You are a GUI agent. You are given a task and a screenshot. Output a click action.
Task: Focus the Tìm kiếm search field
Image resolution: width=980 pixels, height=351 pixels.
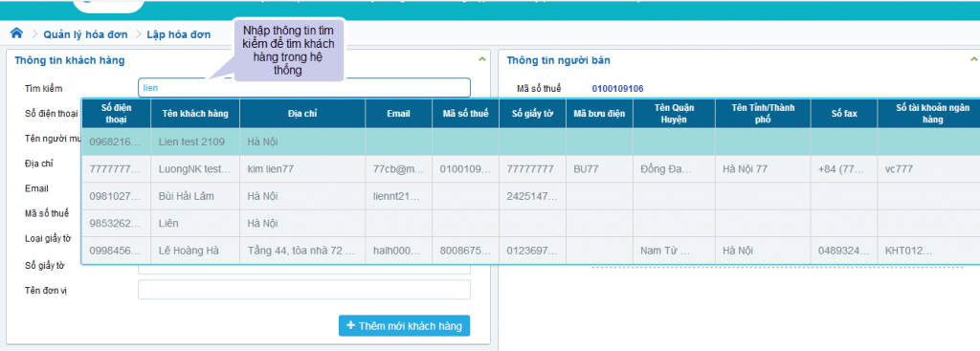(303, 87)
